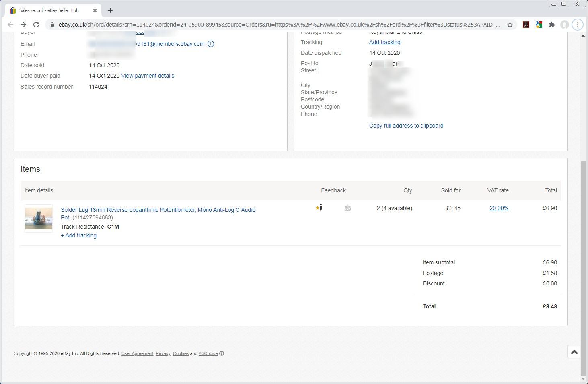Viewport: 588px width, 384px height.
Task: Open View payment details
Action: click(148, 76)
